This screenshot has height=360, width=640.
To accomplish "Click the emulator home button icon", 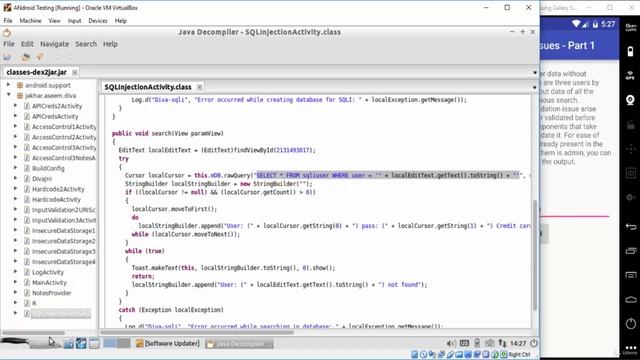I will (x=631, y=300).
